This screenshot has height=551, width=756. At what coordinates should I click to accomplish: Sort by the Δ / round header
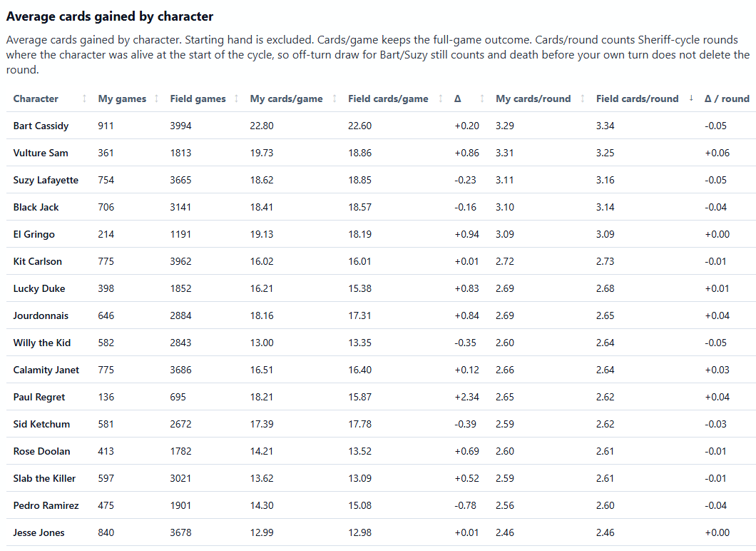click(727, 99)
